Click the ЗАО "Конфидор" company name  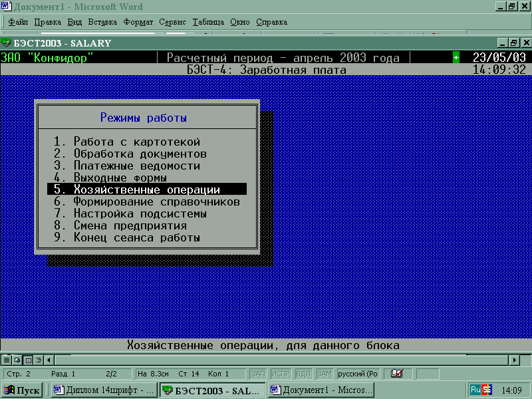[x=47, y=58]
